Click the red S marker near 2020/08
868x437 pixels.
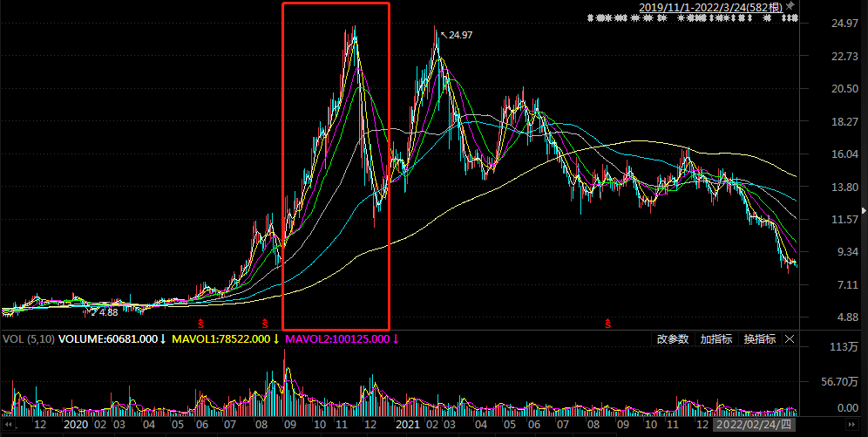264,324
